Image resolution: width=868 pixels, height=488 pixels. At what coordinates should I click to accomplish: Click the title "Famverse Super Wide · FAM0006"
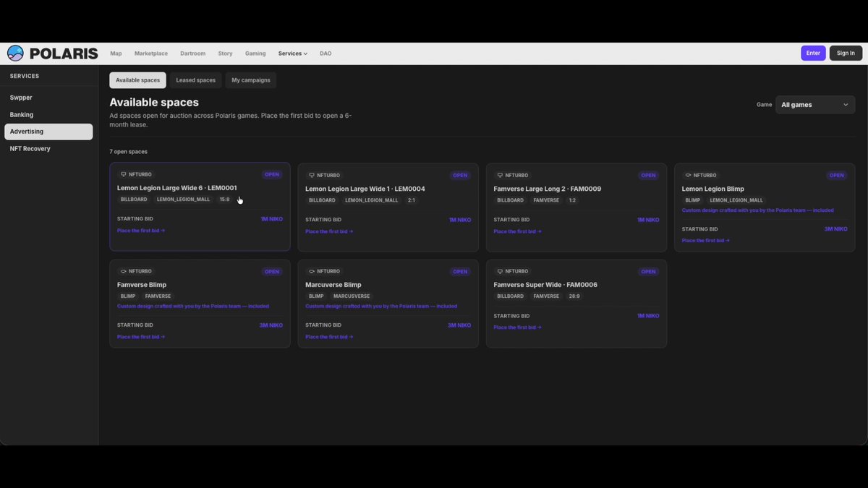(x=545, y=285)
